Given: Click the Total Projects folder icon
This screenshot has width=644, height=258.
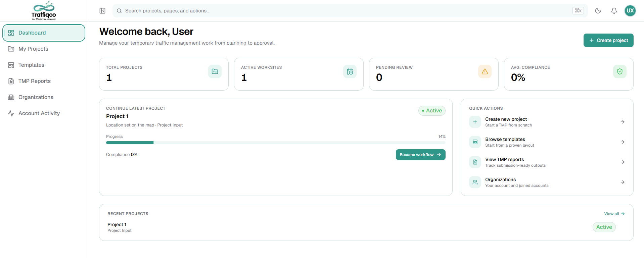Looking at the screenshot, I should pyautogui.click(x=215, y=71).
